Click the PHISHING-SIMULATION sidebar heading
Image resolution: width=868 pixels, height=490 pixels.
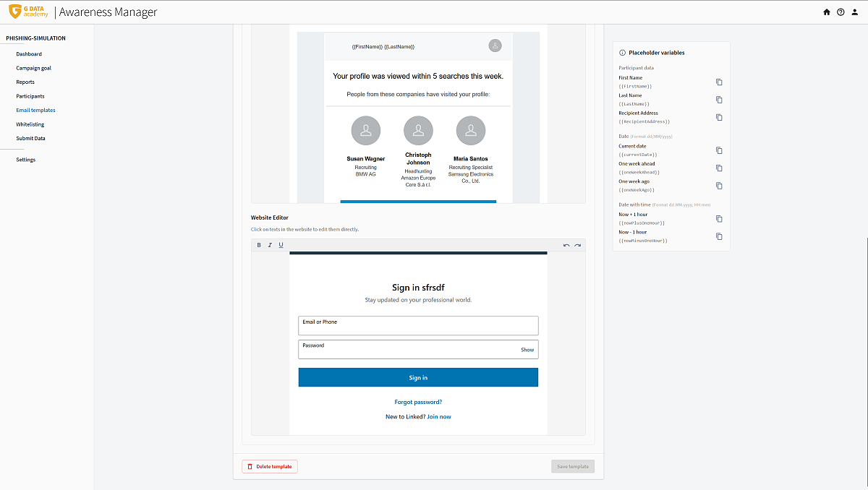[x=35, y=38]
